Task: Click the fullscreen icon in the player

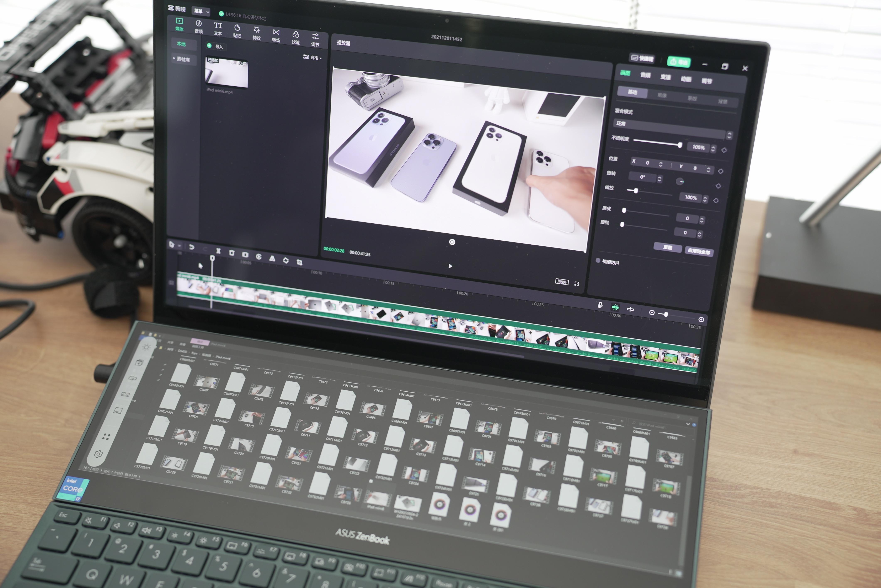Action: [x=576, y=284]
